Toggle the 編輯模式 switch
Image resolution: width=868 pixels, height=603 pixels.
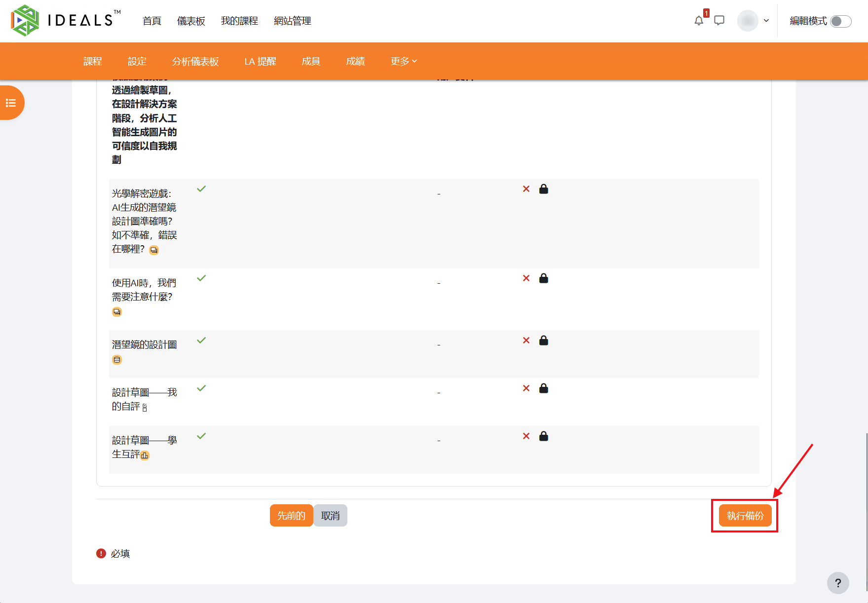point(841,21)
